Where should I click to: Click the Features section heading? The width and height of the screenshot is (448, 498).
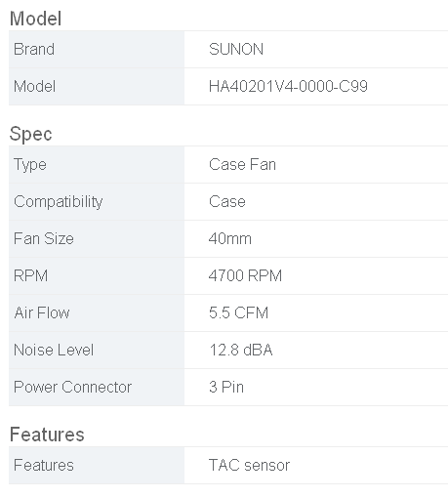(x=47, y=435)
